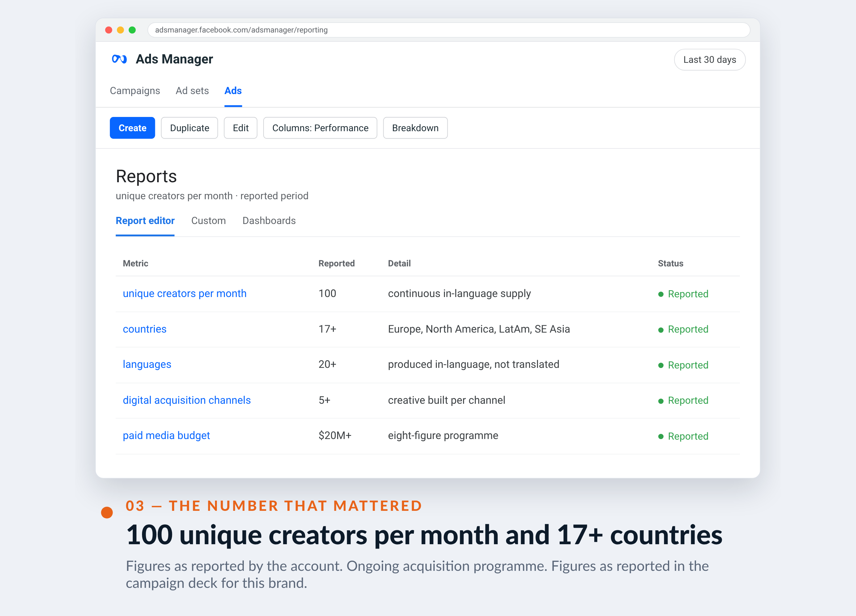Open the Last 30 days date range
This screenshot has height=616, width=856.
[709, 60]
